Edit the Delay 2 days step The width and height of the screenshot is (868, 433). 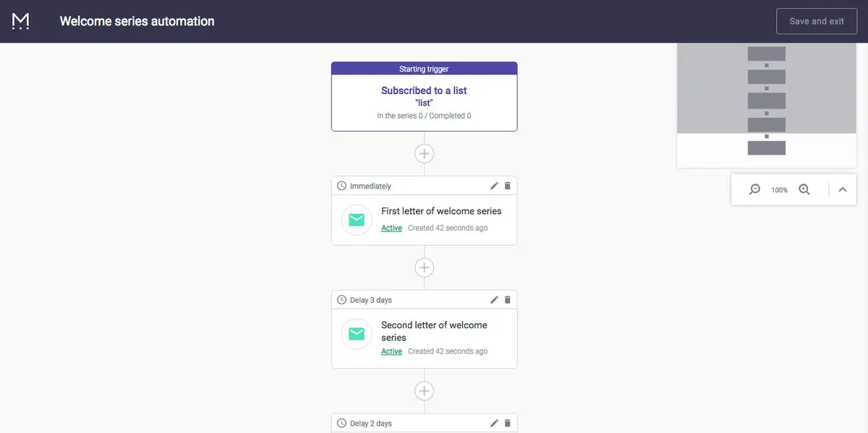(x=495, y=424)
